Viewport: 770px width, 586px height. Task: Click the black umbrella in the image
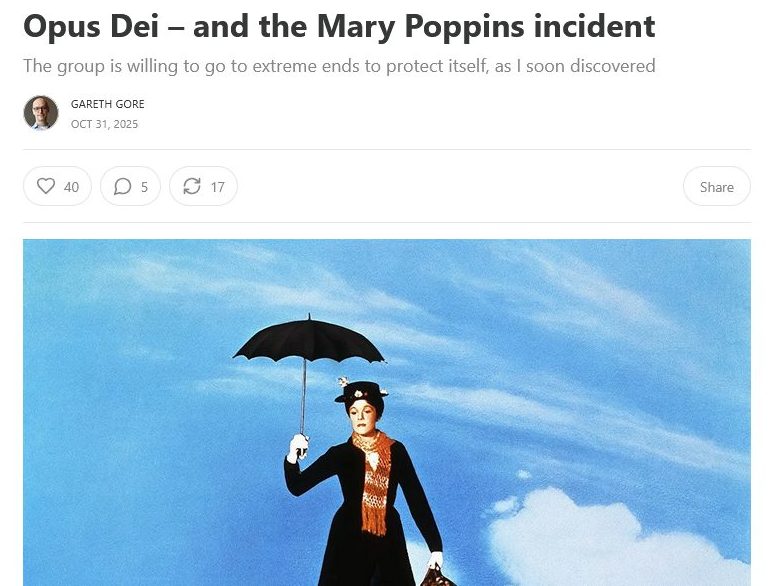[x=309, y=341]
